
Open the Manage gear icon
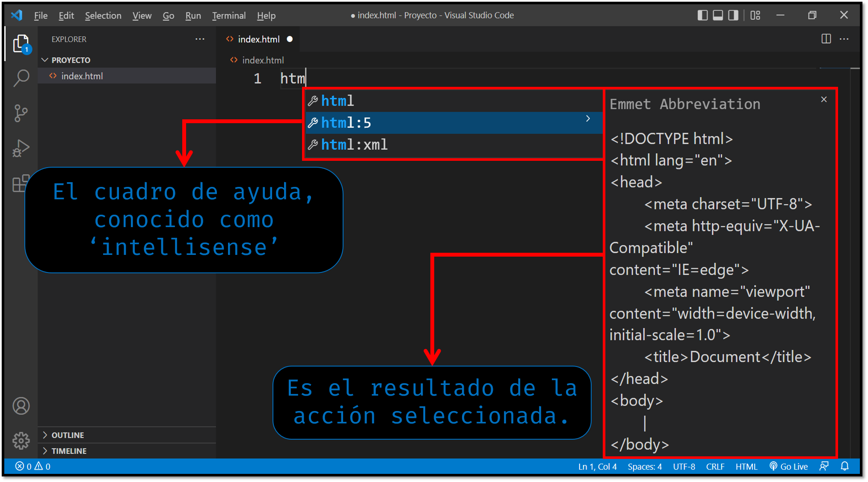point(21,441)
